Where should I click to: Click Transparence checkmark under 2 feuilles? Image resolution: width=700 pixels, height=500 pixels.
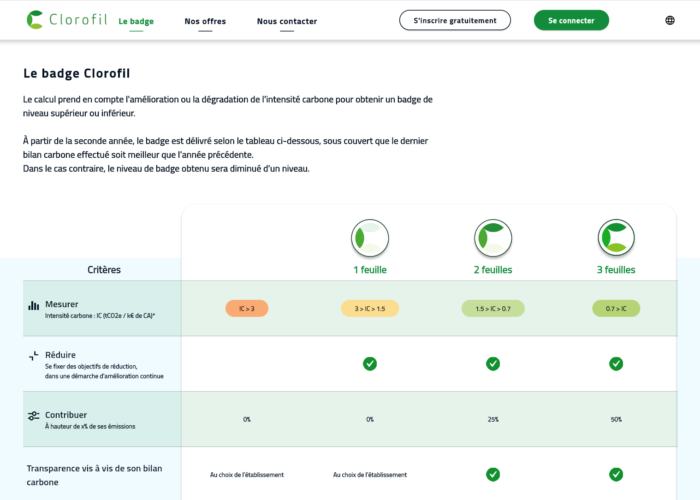click(493, 474)
